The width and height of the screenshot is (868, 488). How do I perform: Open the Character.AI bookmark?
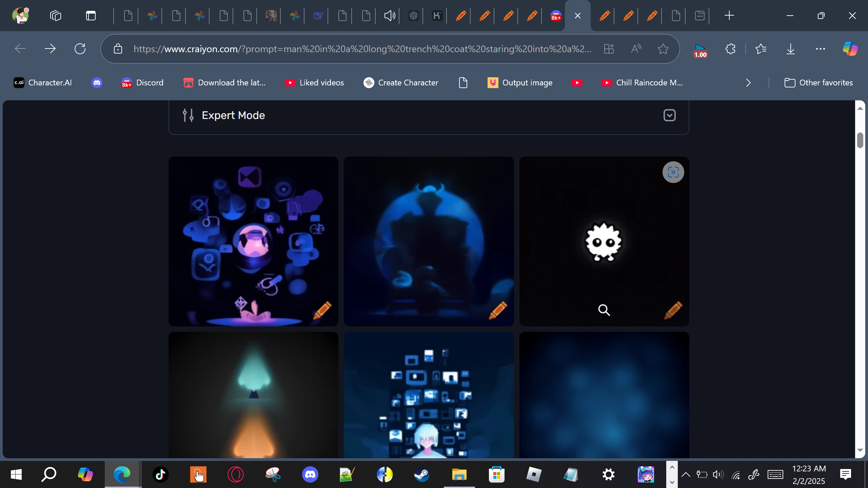coord(43,83)
